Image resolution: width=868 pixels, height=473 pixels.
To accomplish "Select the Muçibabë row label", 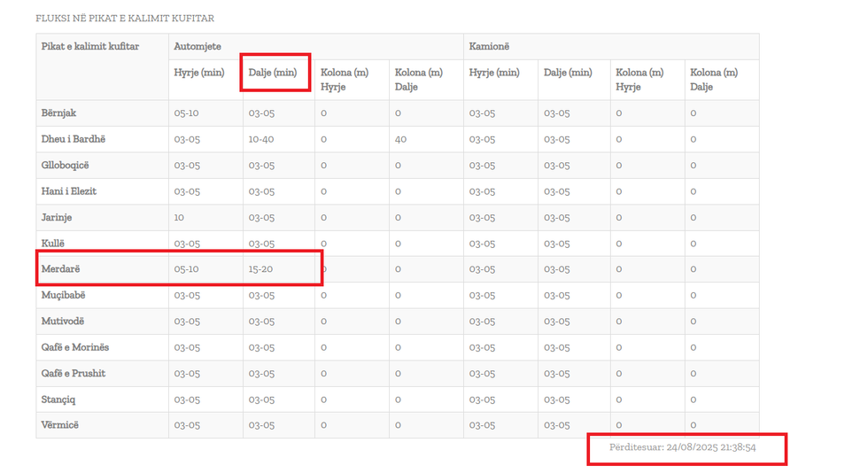I will (64, 295).
